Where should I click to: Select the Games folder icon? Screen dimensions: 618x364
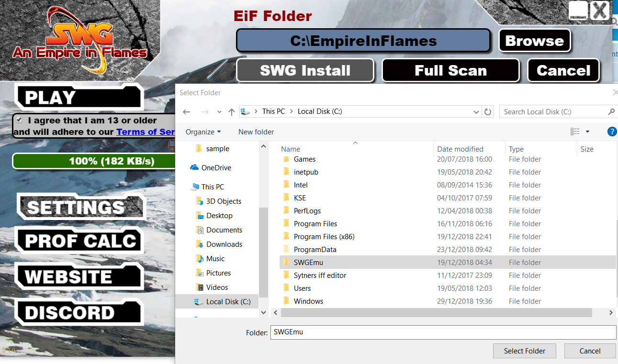pyautogui.click(x=286, y=159)
